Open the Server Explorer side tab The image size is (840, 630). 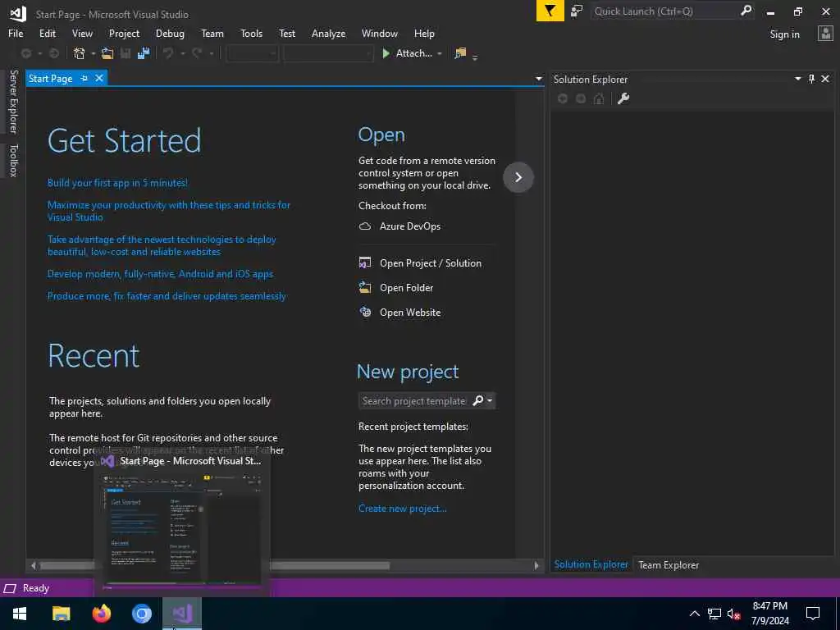tap(13, 102)
